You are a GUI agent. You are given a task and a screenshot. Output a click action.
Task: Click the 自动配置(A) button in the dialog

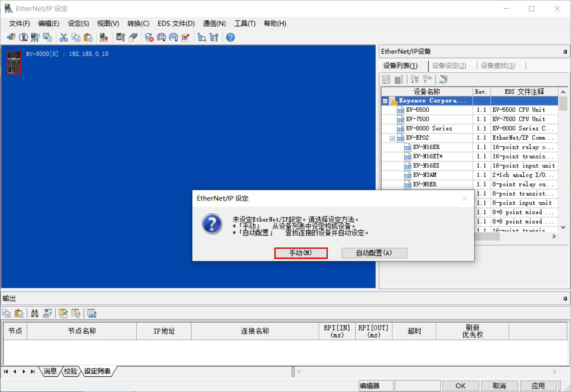[374, 253]
